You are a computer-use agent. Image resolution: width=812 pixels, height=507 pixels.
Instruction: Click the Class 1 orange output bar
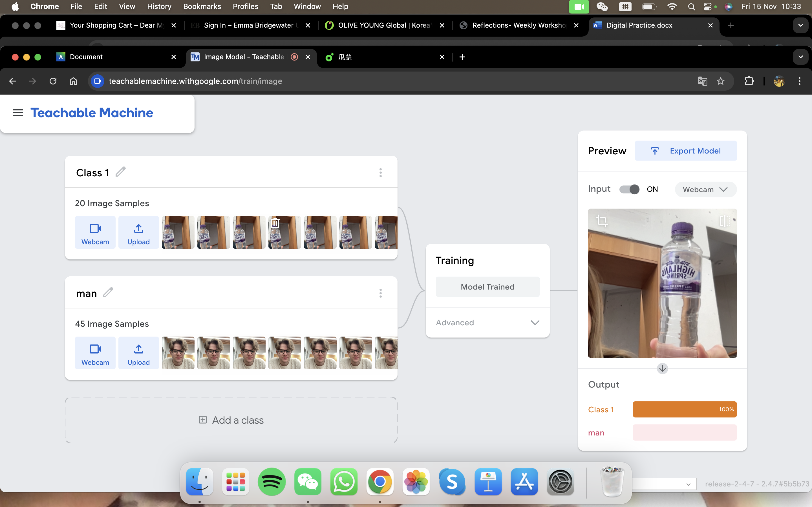coord(685,410)
